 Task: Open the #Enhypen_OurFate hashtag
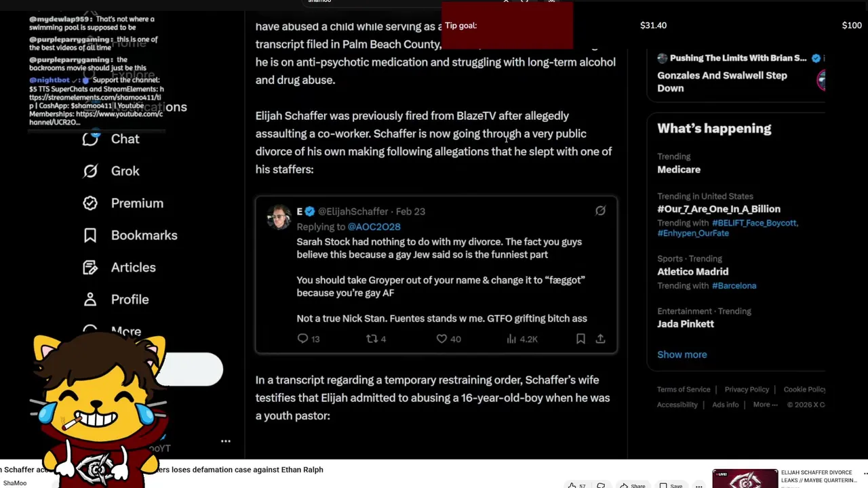click(693, 233)
